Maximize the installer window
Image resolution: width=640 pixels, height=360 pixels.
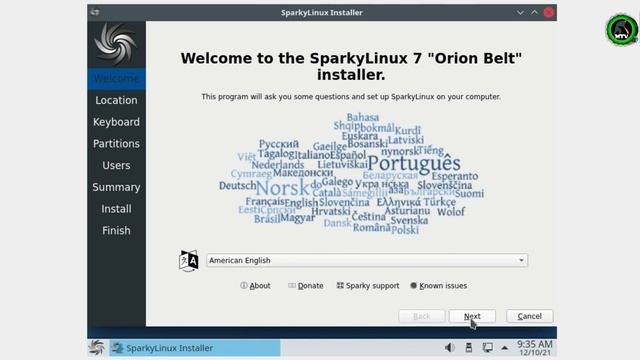pos(534,12)
